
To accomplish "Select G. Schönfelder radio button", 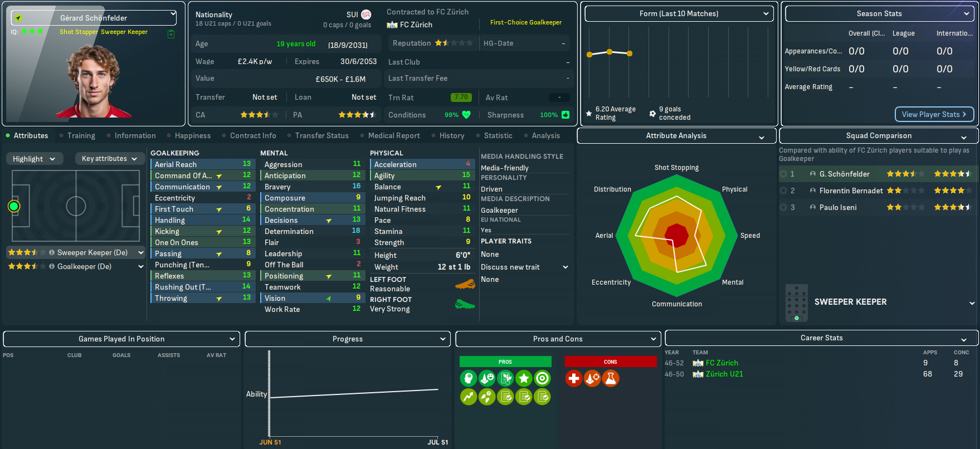I will (x=784, y=174).
